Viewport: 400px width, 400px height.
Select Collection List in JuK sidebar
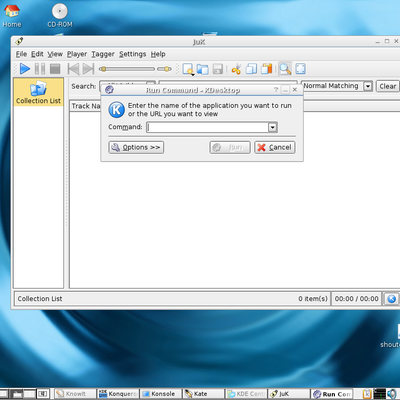click(38, 92)
